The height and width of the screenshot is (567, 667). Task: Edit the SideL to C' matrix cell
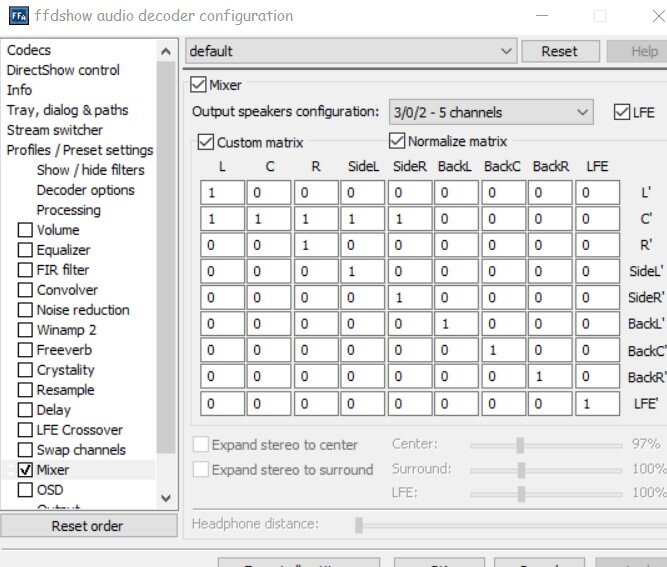362,219
